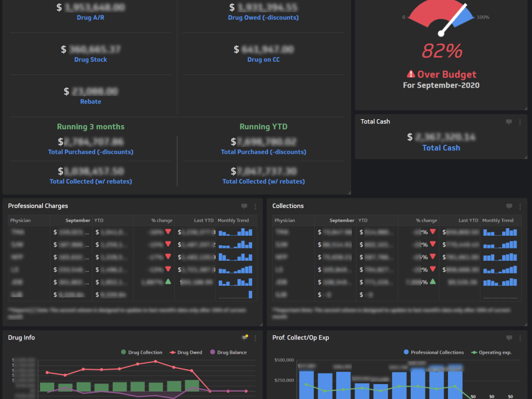Viewport: 532px width, 399px height.
Task: Click comment icon on Prof. Collect/Op Exp panel
Action: point(509,338)
